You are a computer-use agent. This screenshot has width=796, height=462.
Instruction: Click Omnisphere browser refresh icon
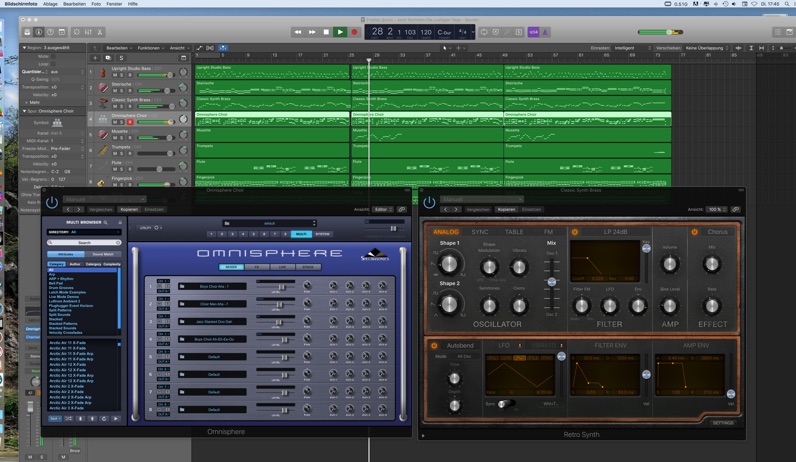coord(104,419)
